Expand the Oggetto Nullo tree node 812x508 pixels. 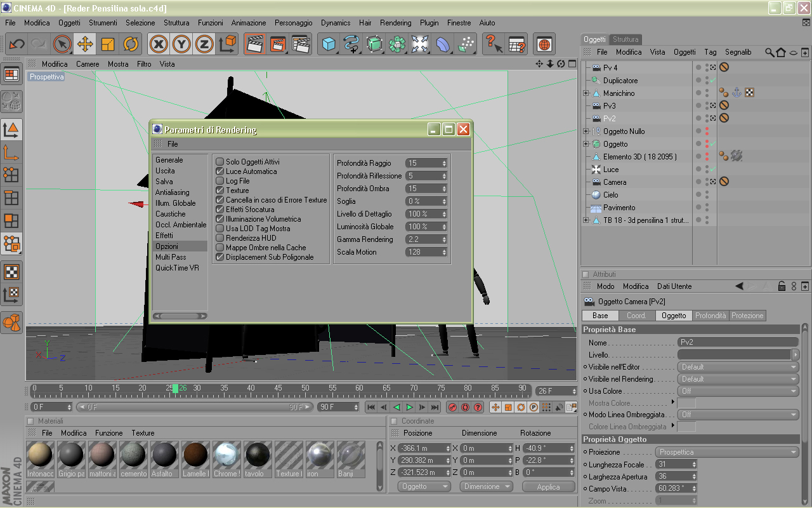pyautogui.click(x=587, y=131)
